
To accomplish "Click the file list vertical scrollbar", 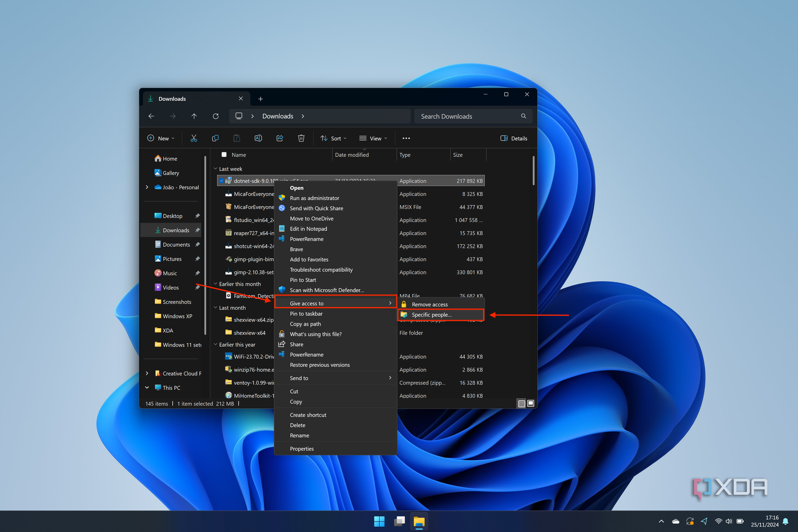I will [x=533, y=170].
